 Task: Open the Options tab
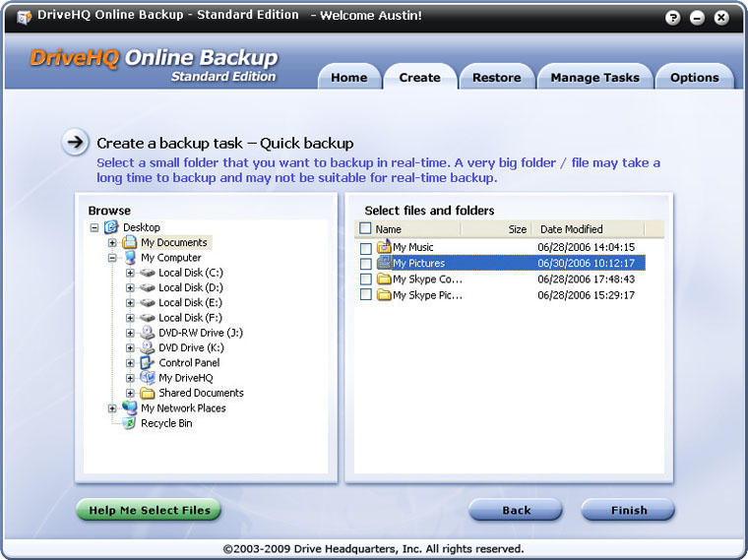[x=695, y=78]
